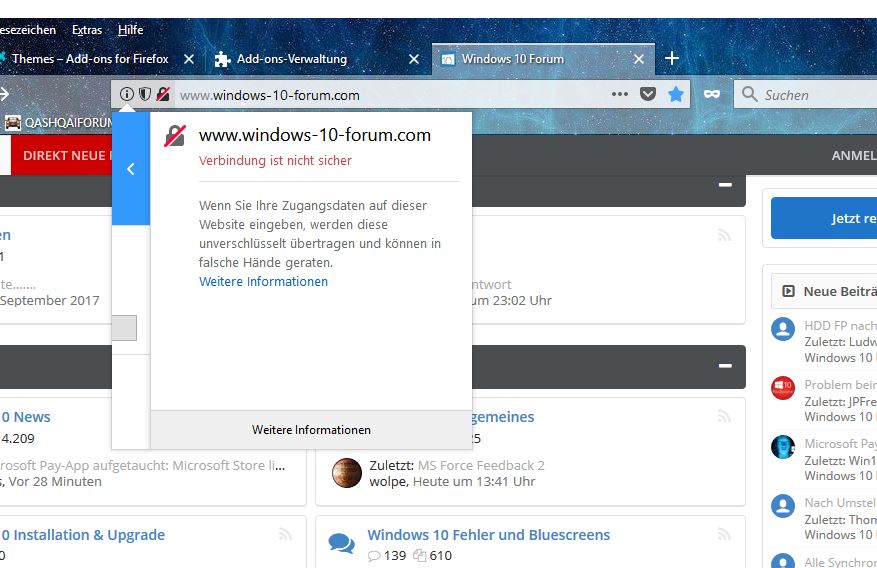The width and height of the screenshot is (877, 568).
Task: Open the Lesezeichen menu
Action: click(28, 30)
